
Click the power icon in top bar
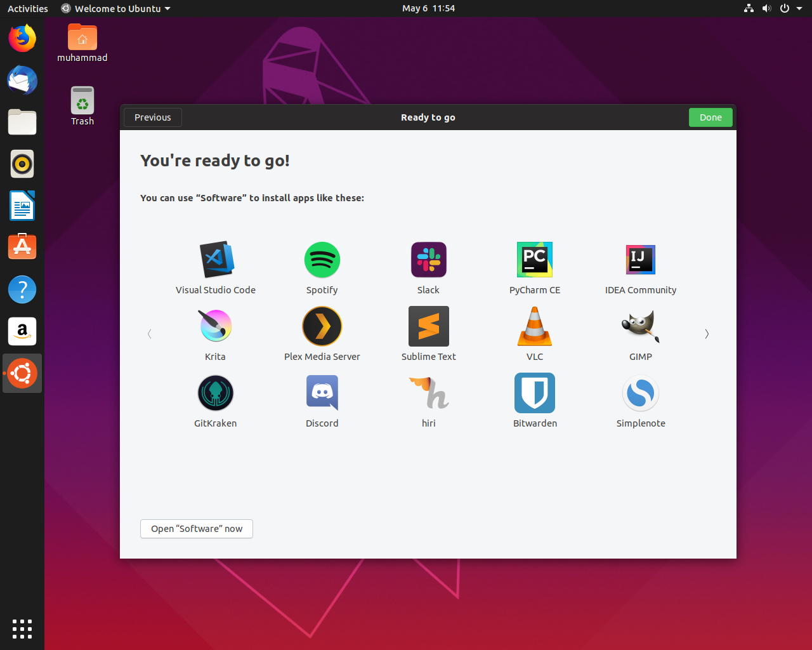785,8
